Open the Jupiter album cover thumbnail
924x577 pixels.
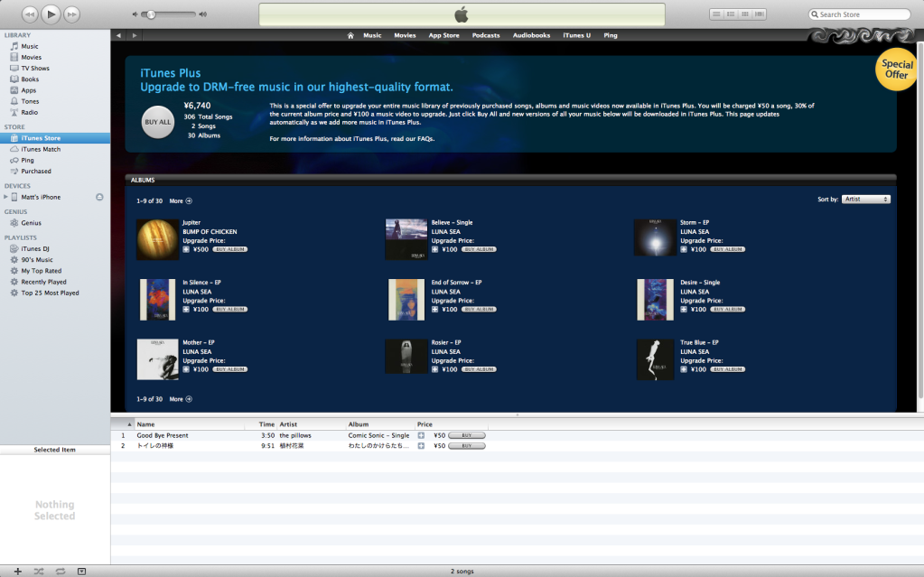(157, 239)
